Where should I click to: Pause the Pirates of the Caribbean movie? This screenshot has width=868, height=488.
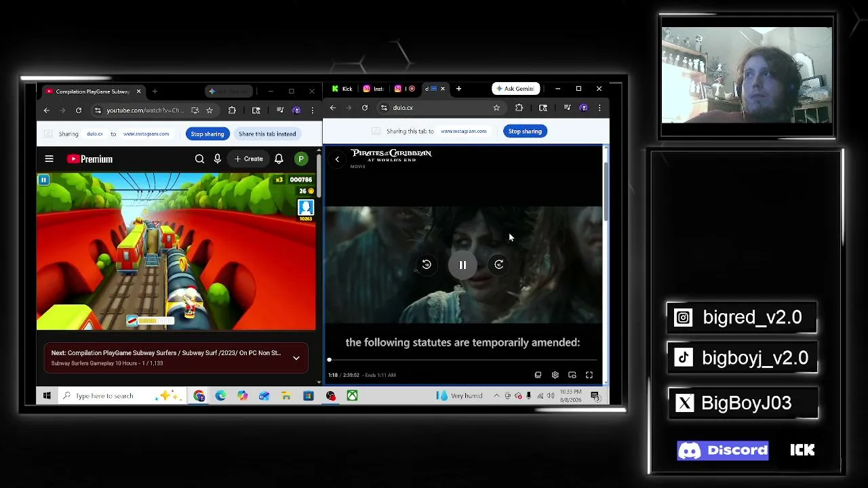[462, 265]
